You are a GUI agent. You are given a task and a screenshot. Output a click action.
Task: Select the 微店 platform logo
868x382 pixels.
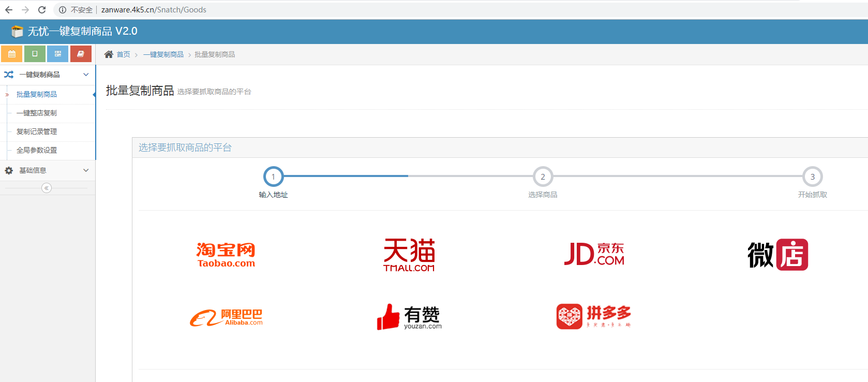[777, 254]
